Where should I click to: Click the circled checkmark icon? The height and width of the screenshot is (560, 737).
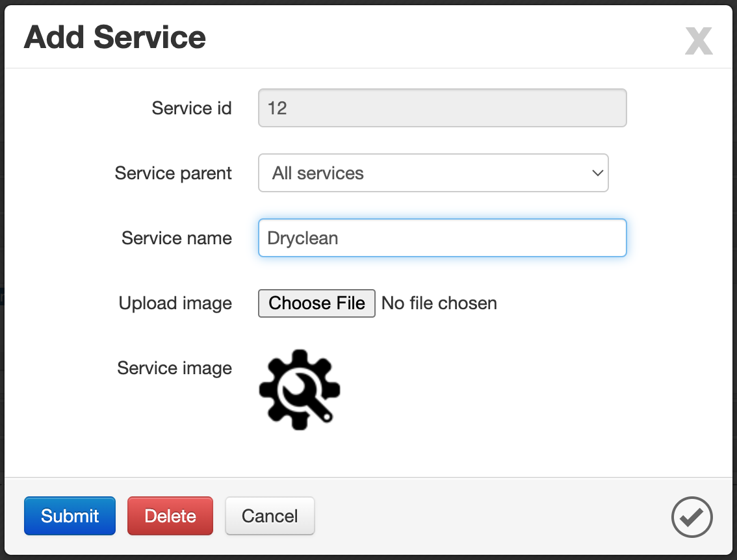point(692,516)
